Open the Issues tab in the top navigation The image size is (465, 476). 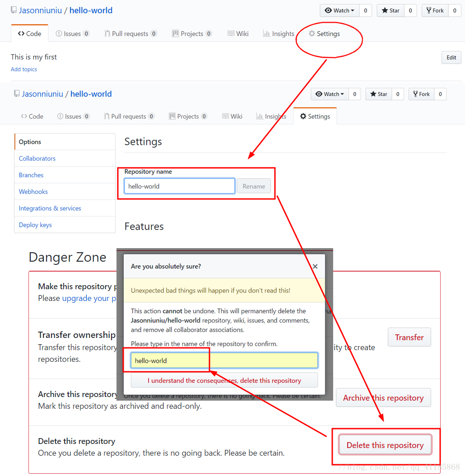pos(72,34)
